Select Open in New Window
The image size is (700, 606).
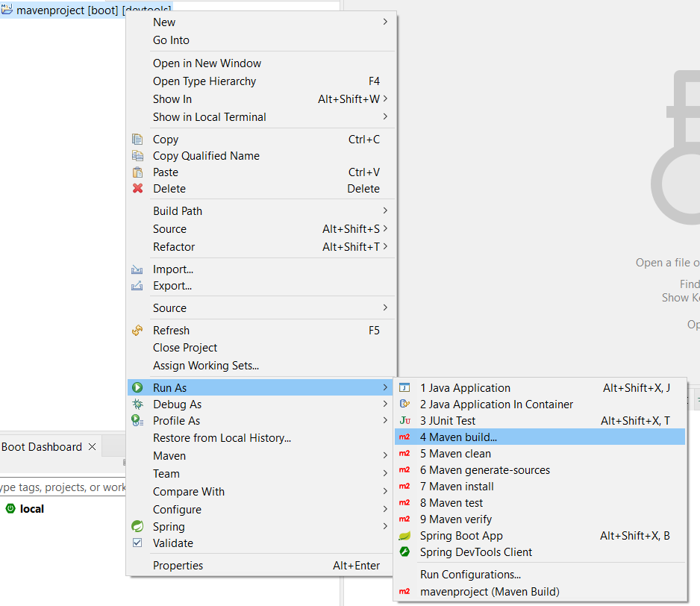(261, 63)
